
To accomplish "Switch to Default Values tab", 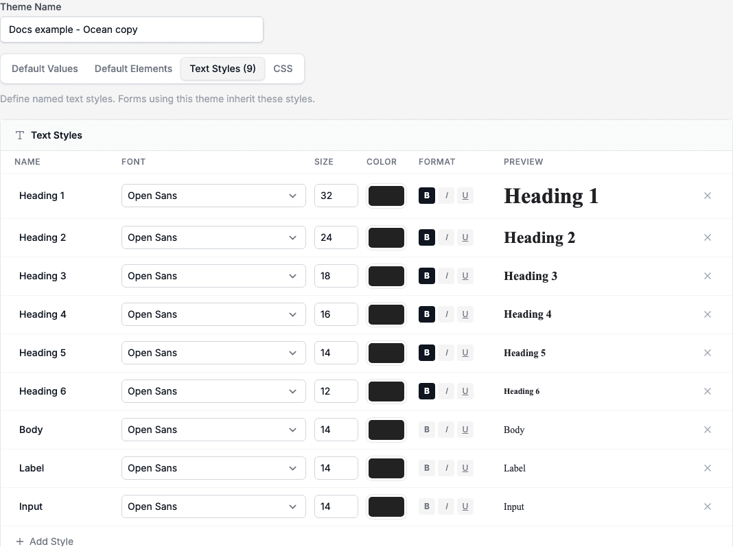I will (45, 69).
